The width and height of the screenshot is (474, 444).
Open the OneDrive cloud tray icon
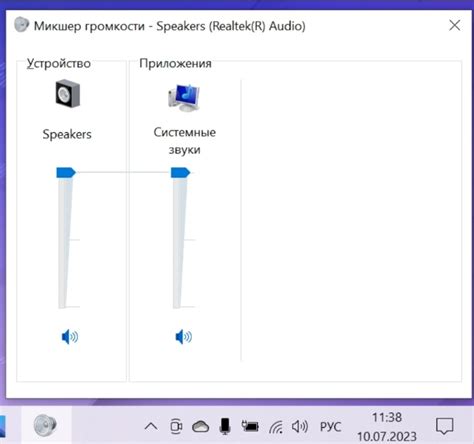(x=200, y=426)
